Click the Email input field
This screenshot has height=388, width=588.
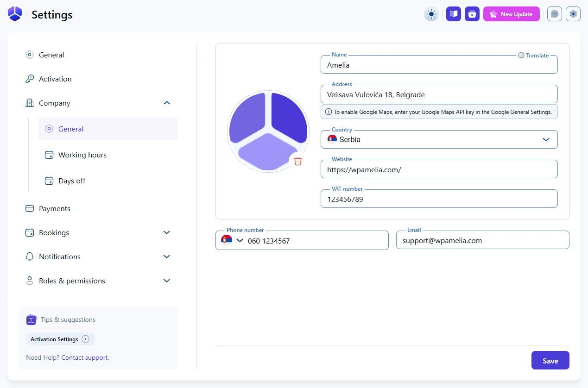tap(482, 241)
